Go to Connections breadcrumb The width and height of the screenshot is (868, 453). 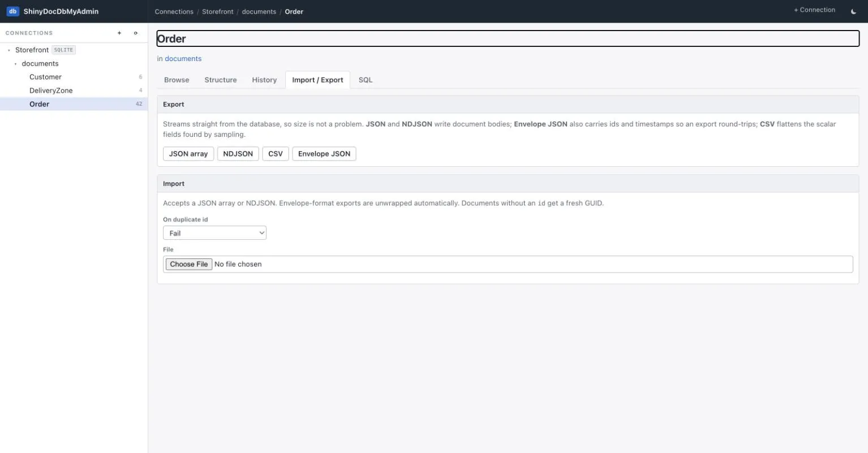[x=174, y=11]
